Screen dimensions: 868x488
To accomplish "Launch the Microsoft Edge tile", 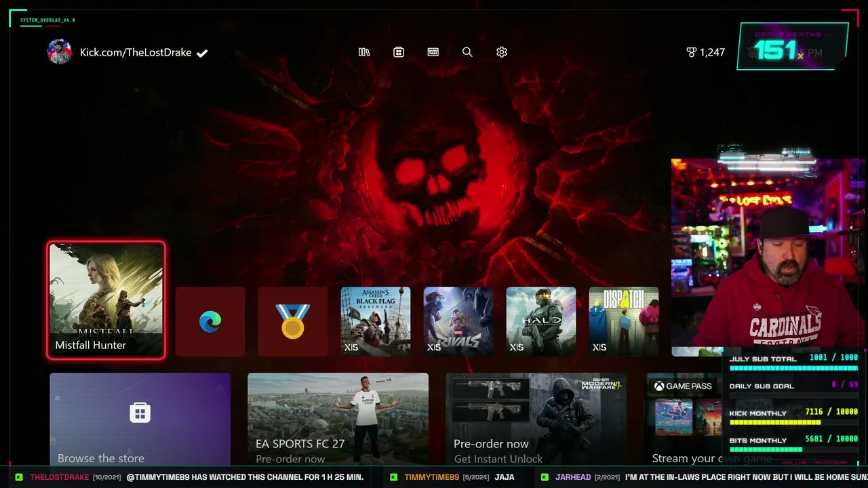I will (210, 321).
